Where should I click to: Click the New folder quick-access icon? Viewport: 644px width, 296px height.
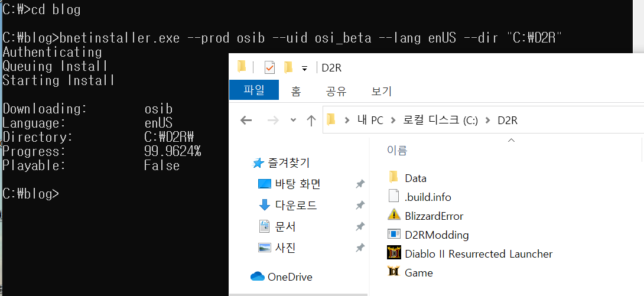[288, 67]
